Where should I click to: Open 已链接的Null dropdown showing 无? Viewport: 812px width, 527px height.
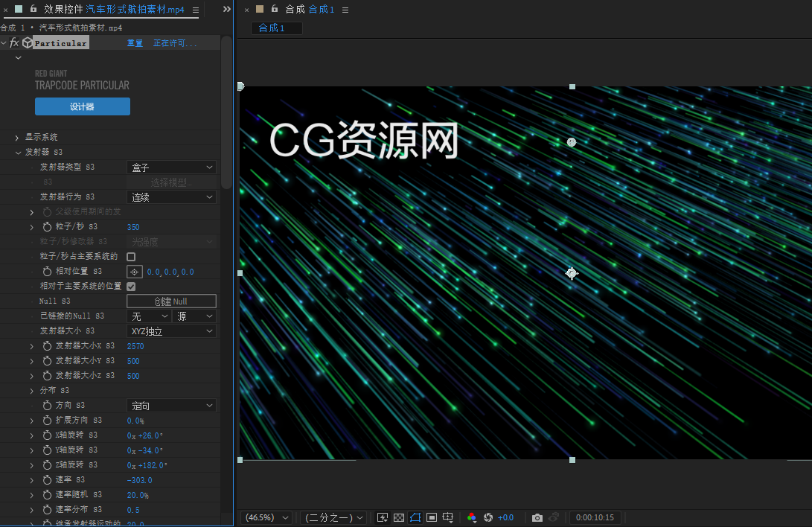click(149, 316)
